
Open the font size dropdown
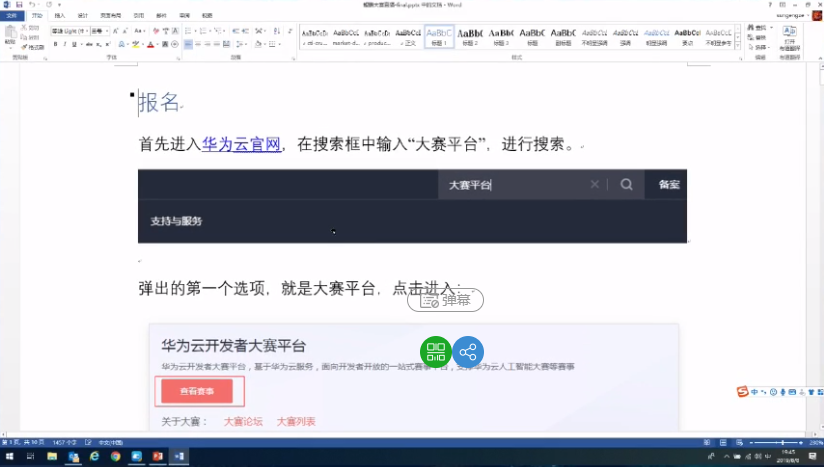click(107, 31)
